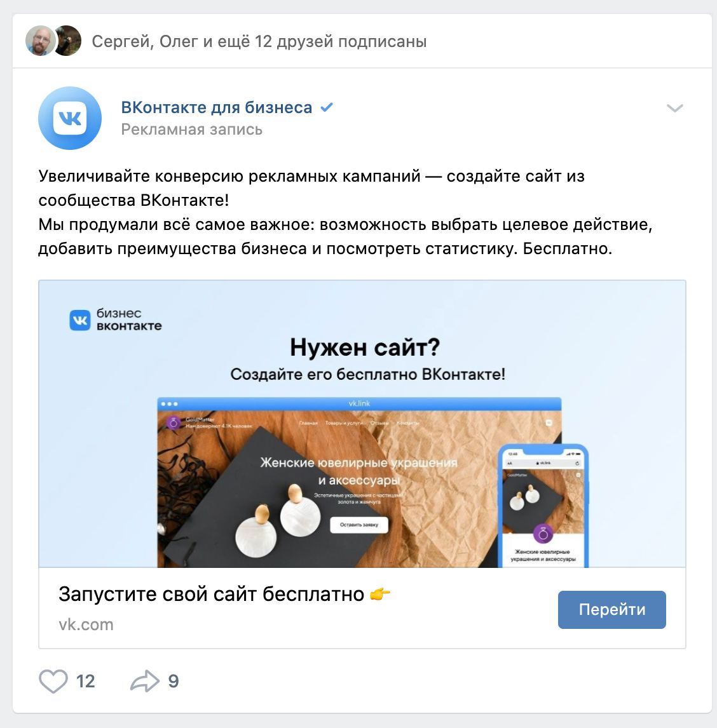The width and height of the screenshot is (717, 728).
Task: Click the shares count 9
Action: point(174,681)
